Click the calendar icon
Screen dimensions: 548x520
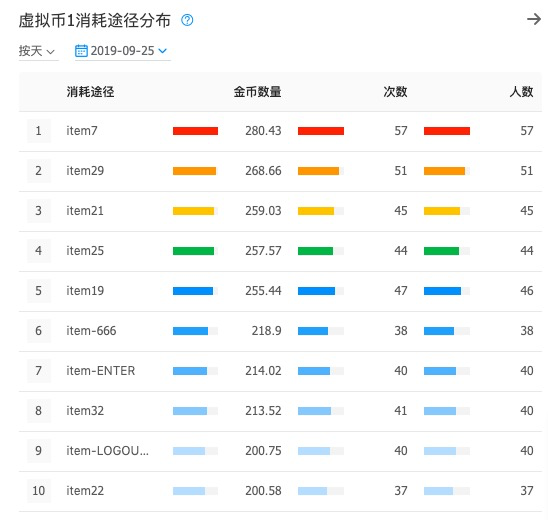[81, 51]
